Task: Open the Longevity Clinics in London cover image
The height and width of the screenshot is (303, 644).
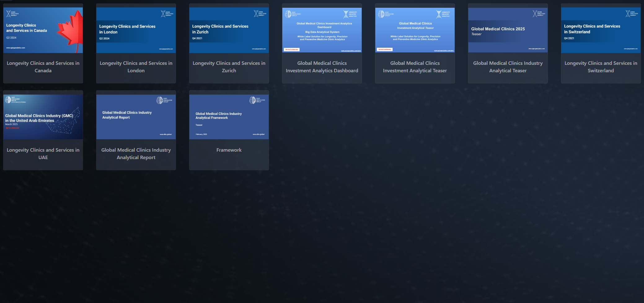Action: click(x=136, y=30)
